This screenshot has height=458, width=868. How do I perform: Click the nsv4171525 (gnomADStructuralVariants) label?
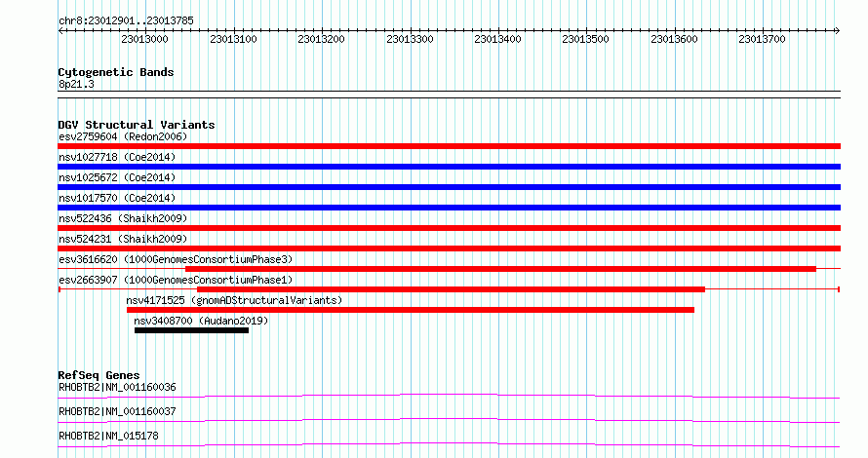click(x=234, y=300)
